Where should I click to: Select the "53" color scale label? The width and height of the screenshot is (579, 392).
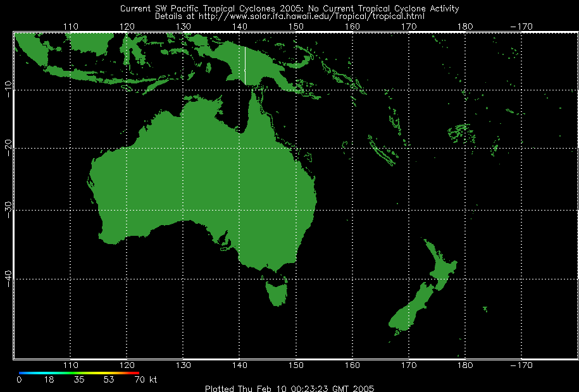pyautogui.click(x=109, y=379)
